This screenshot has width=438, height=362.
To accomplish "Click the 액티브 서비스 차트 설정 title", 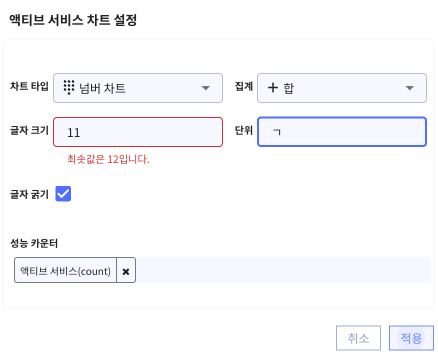I will pos(73,20).
